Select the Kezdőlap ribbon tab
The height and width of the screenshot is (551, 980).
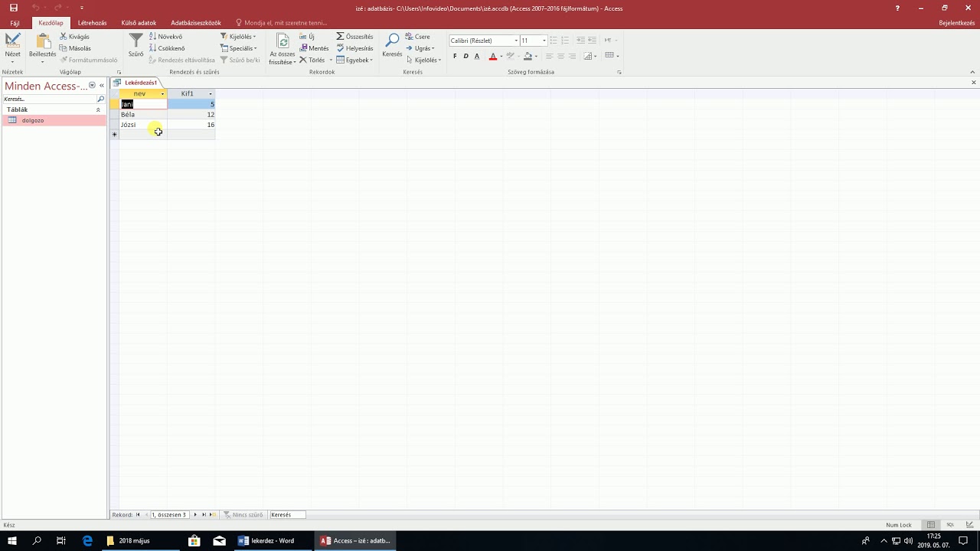(51, 23)
